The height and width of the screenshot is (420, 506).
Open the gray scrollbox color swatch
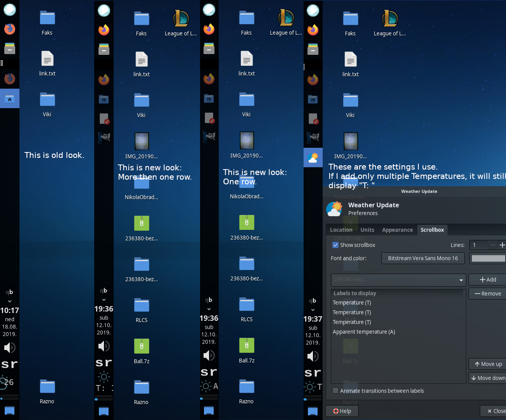click(x=488, y=258)
